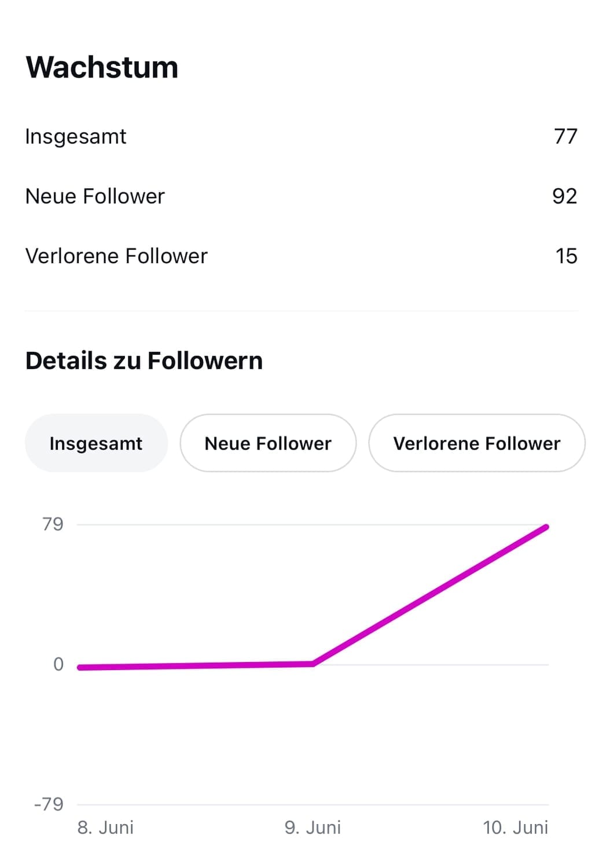Click the Neue Follower count 92

point(564,196)
